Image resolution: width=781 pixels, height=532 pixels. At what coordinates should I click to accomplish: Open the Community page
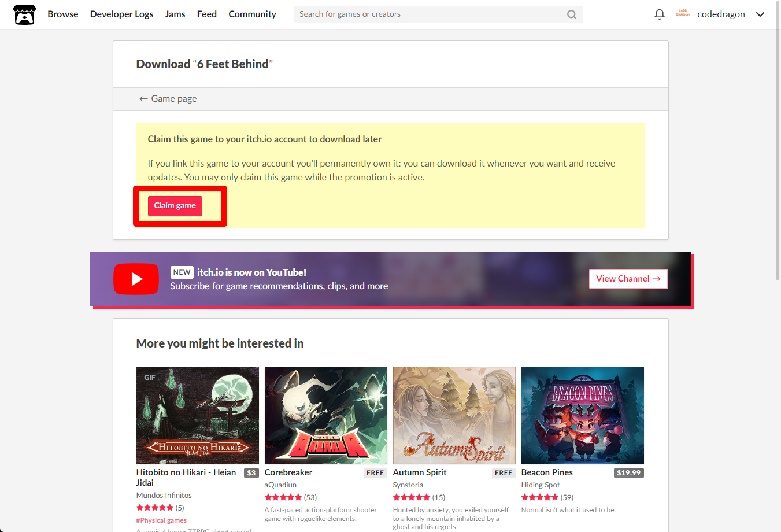coord(252,14)
